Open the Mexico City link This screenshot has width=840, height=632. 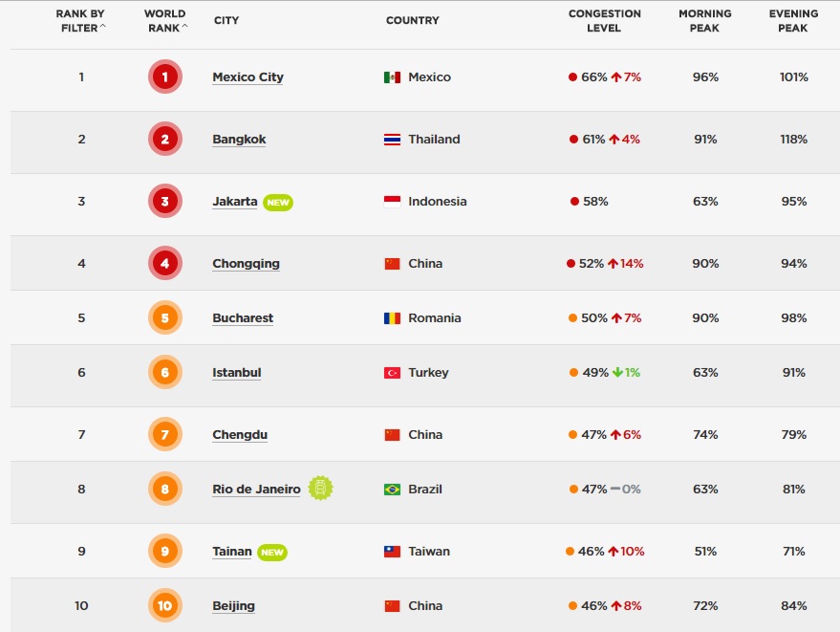[x=248, y=77]
